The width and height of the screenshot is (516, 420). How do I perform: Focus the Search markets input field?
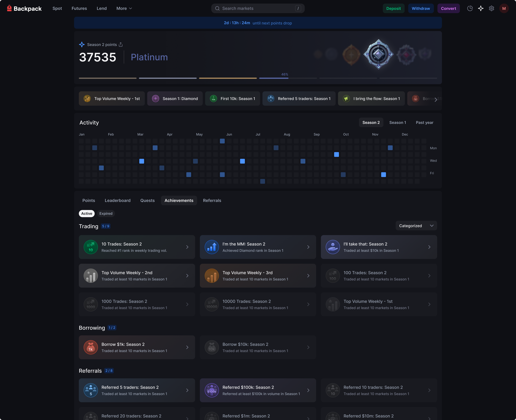point(258,9)
